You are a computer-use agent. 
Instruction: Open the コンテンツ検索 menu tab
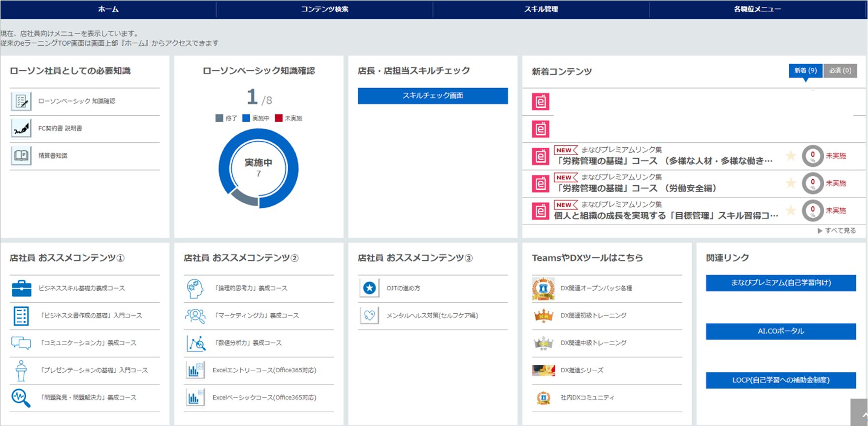point(324,9)
